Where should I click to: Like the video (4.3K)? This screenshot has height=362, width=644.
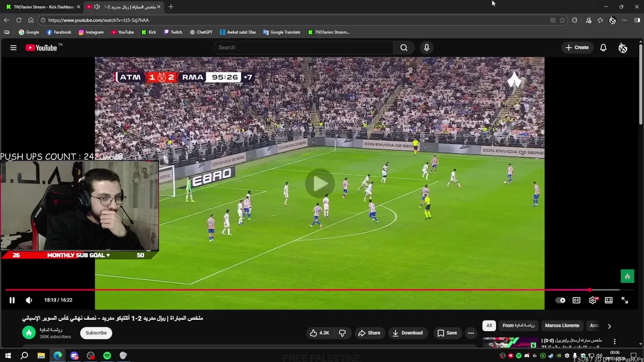(x=319, y=333)
